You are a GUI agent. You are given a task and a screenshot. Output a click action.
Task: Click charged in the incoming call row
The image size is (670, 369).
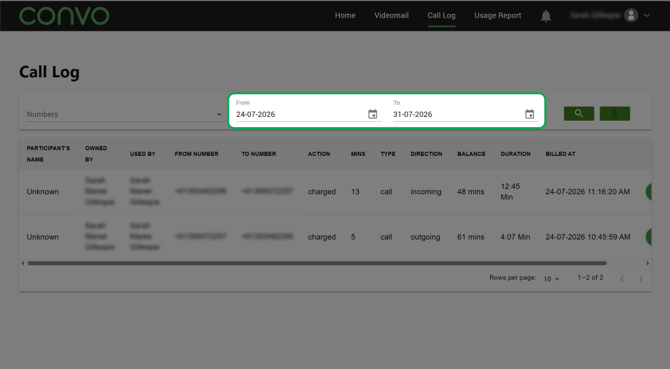click(x=322, y=192)
